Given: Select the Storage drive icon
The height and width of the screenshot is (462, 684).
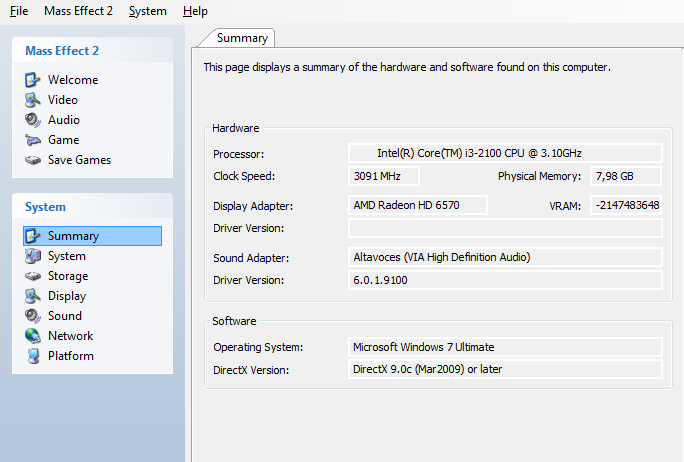Looking at the screenshot, I should coord(32,276).
